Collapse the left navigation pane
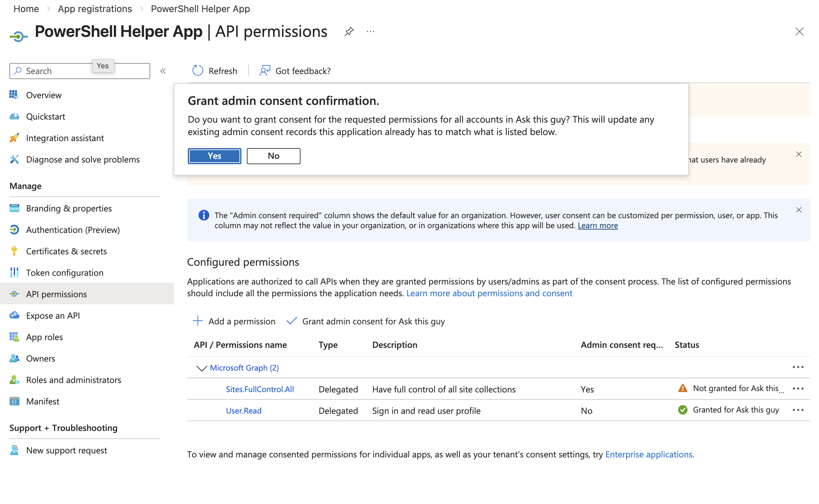Image resolution: width=819 pixels, height=504 pixels. pyautogui.click(x=163, y=71)
